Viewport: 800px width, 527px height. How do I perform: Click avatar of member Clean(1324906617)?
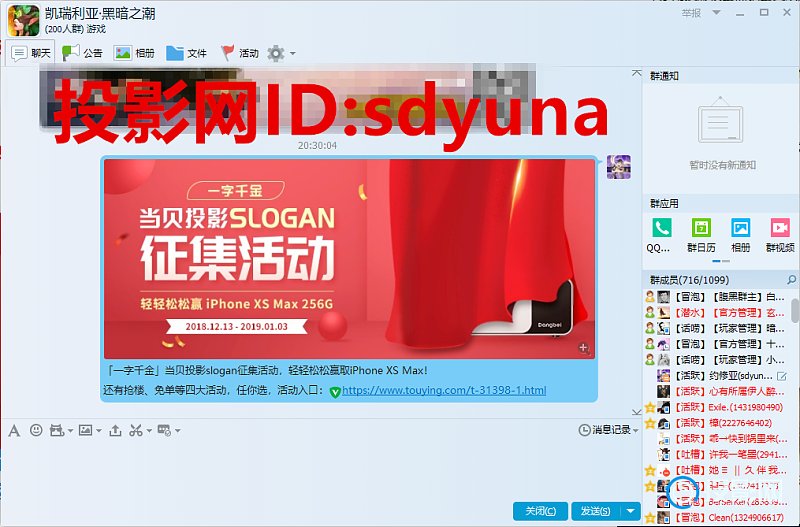pyautogui.click(x=663, y=517)
